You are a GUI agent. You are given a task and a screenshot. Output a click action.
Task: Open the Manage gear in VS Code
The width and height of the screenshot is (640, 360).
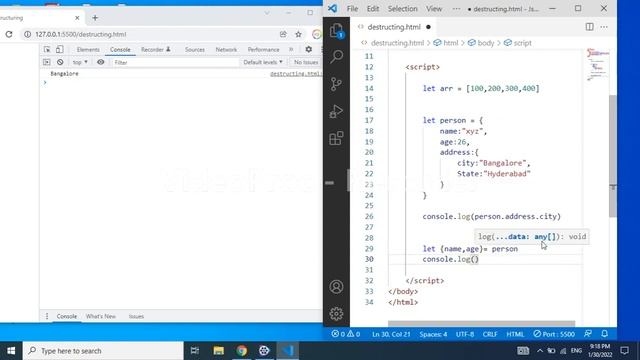(336, 313)
